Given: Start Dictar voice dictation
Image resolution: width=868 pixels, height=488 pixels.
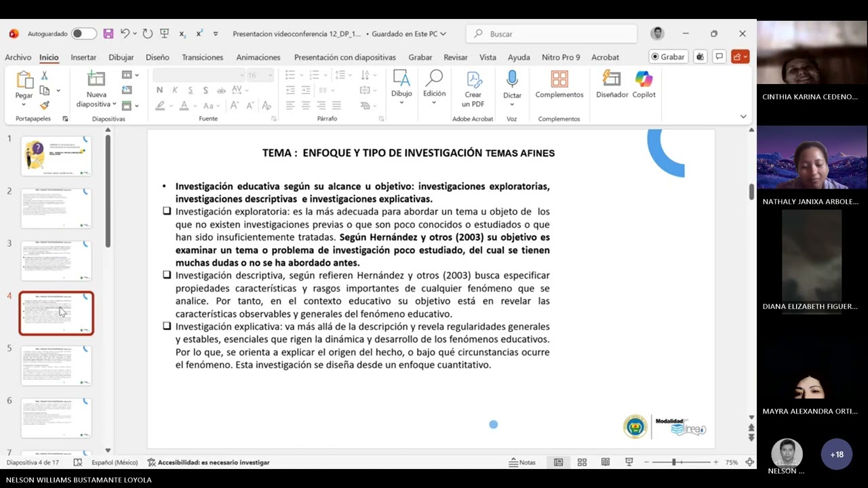Looking at the screenshot, I should click(x=512, y=87).
